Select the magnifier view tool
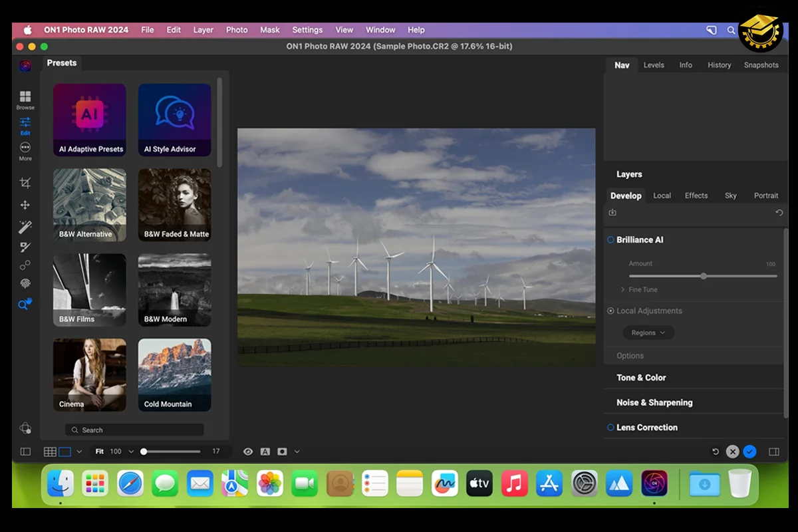This screenshot has height=532, width=798. coord(25,305)
